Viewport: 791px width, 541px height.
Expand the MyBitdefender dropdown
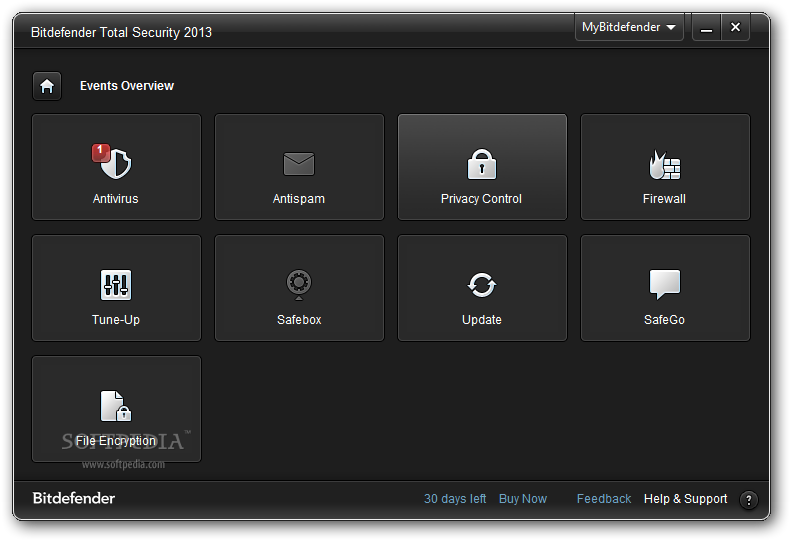click(629, 27)
